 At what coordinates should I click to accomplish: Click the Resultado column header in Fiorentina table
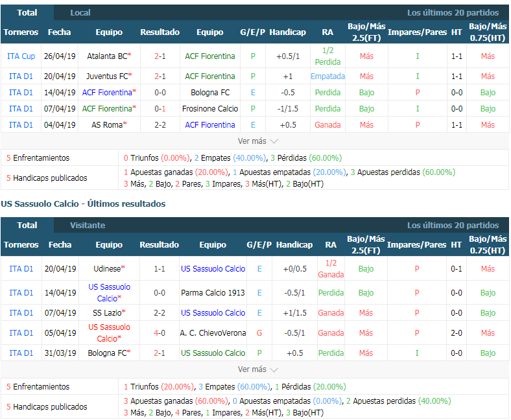coord(160,32)
